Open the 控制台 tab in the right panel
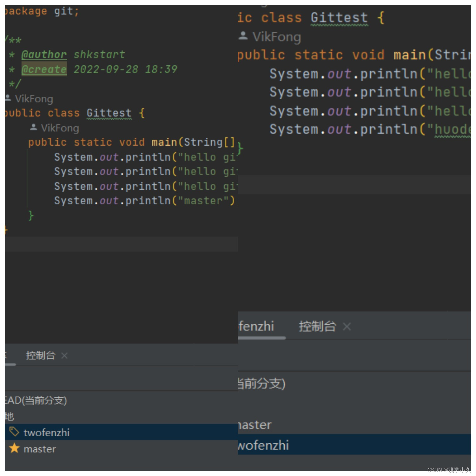Screen dimensions: 476x476 (317, 326)
